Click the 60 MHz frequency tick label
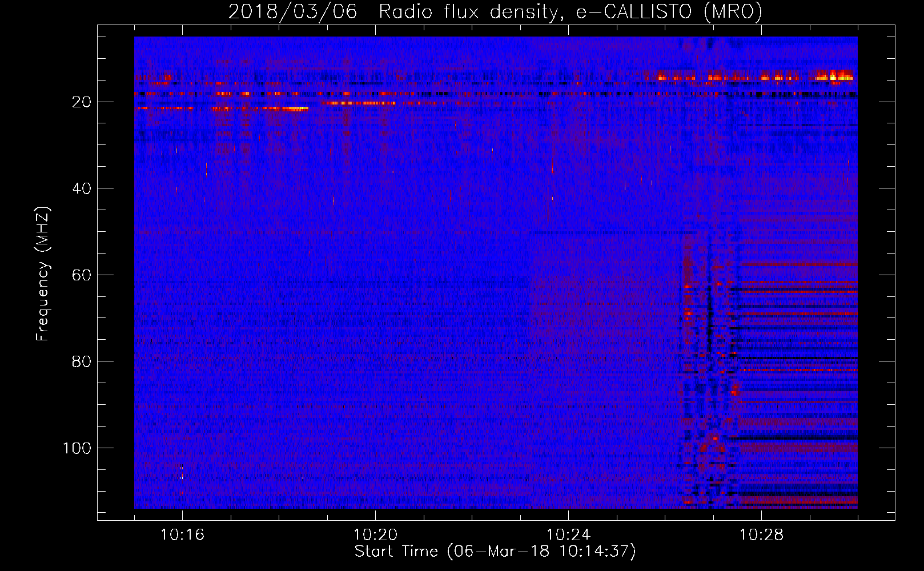Image resolution: width=924 pixels, height=571 pixels. 82,275
